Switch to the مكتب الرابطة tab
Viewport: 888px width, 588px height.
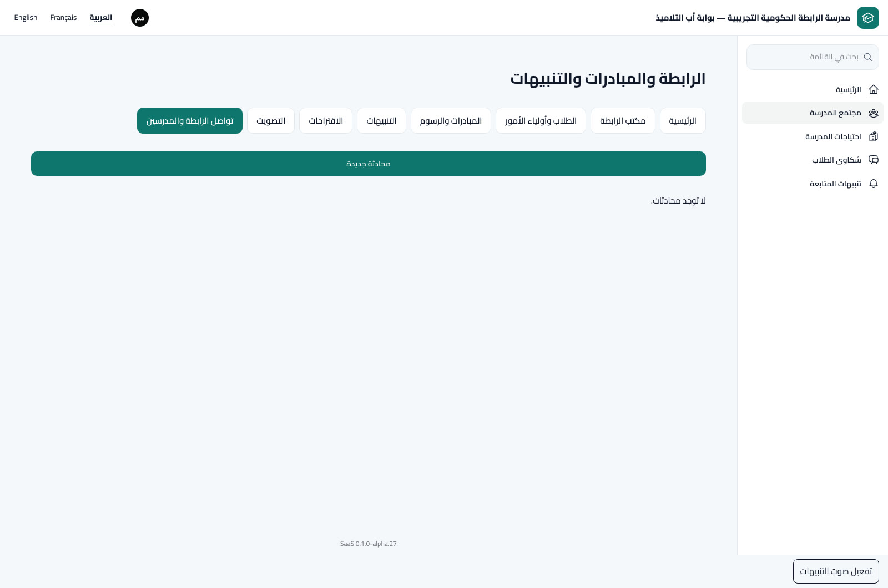pos(623,121)
